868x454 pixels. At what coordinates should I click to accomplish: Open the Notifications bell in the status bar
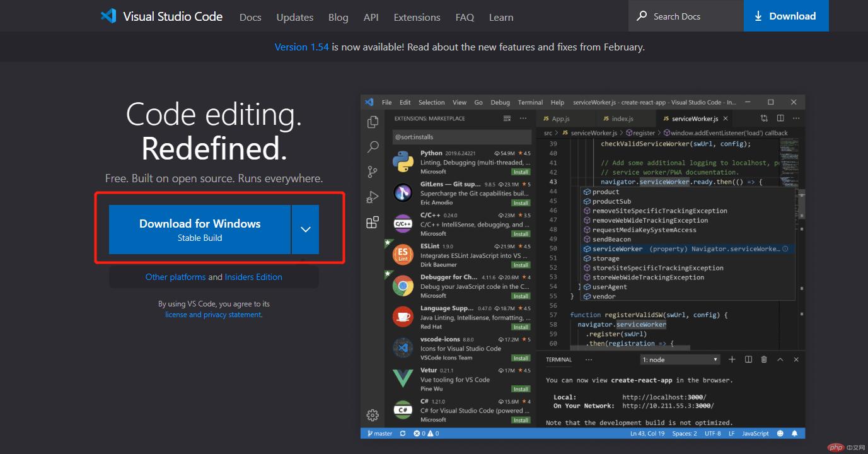[x=794, y=433]
